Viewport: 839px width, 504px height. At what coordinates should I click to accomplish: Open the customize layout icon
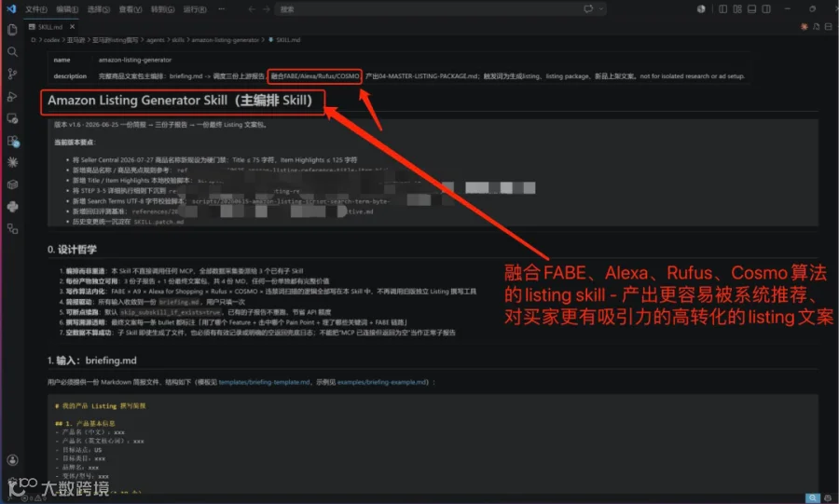737,9
